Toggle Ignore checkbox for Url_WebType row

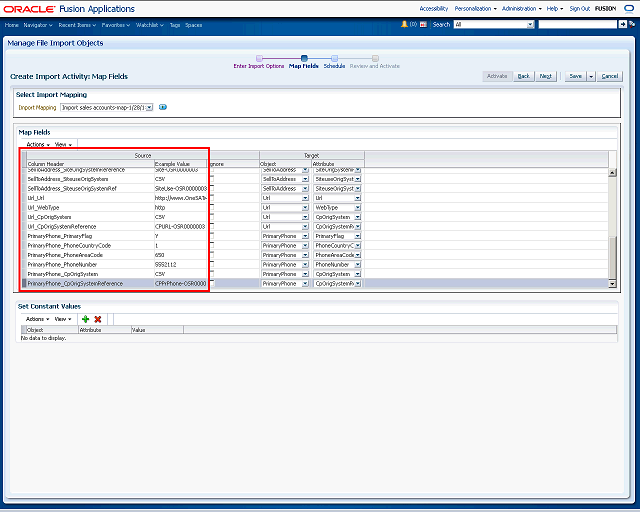pyautogui.click(x=211, y=208)
